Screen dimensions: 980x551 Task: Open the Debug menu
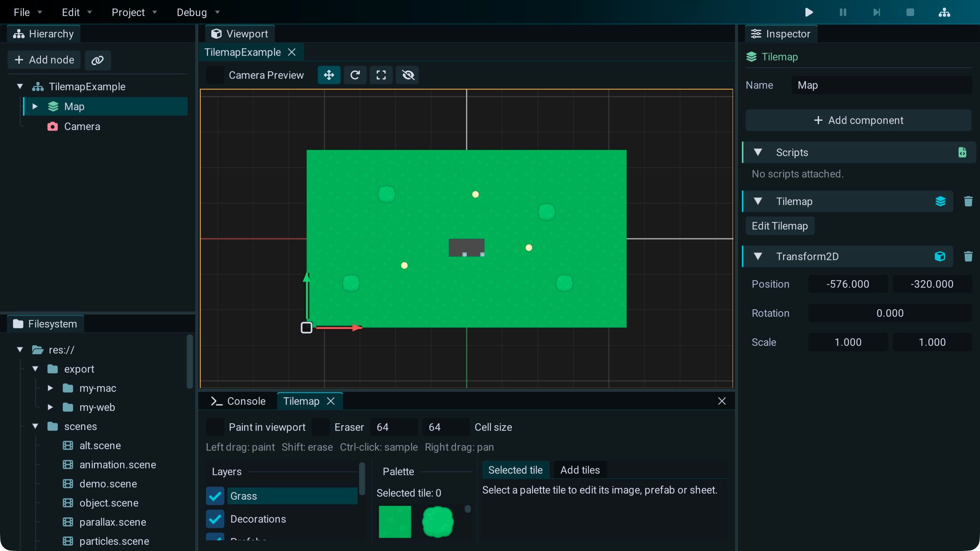point(198,12)
